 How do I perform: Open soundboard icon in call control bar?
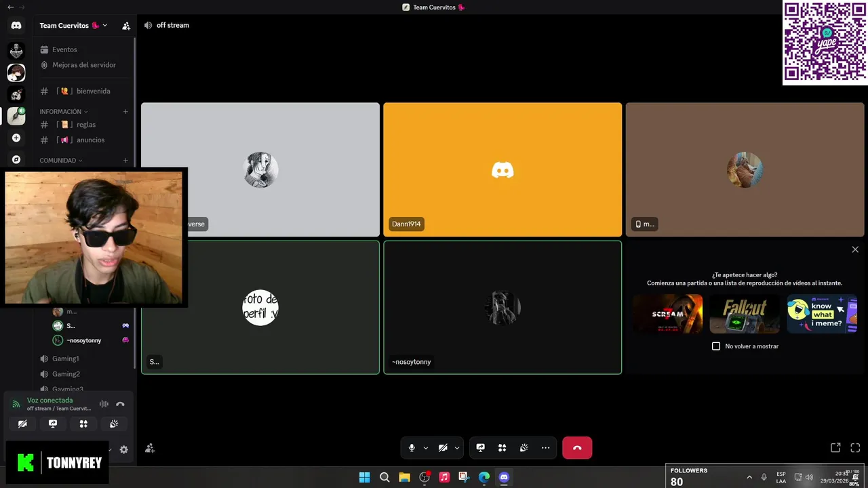(x=524, y=448)
